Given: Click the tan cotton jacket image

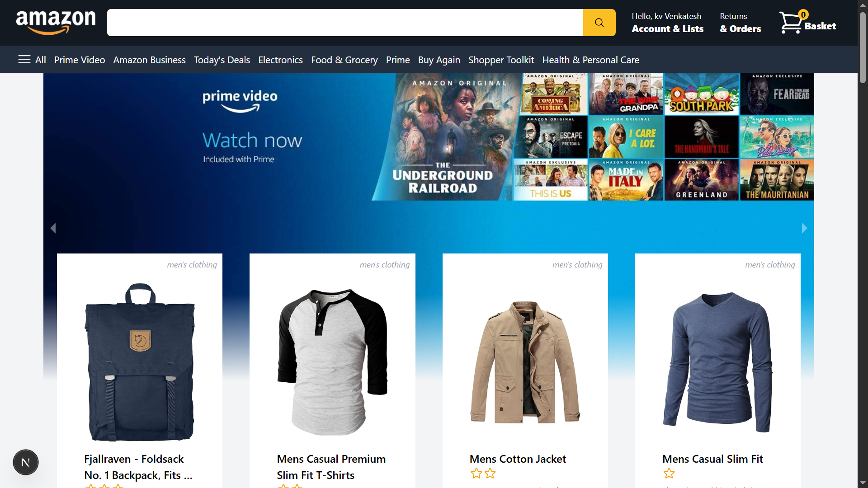Looking at the screenshot, I should (x=525, y=362).
